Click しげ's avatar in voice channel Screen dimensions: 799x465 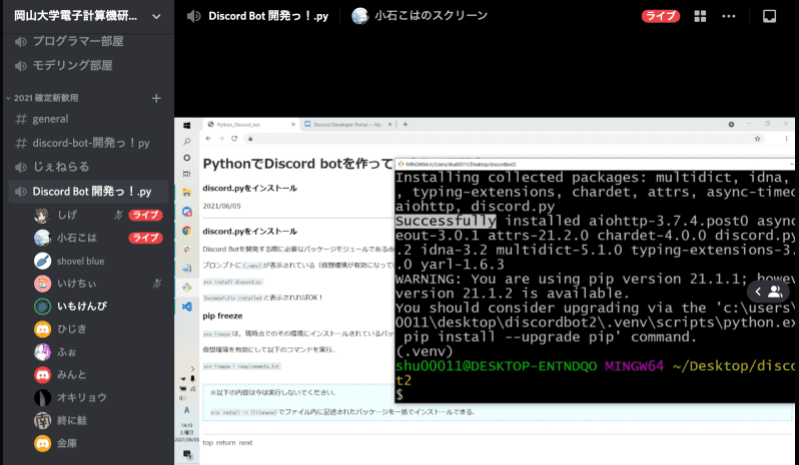(42, 215)
